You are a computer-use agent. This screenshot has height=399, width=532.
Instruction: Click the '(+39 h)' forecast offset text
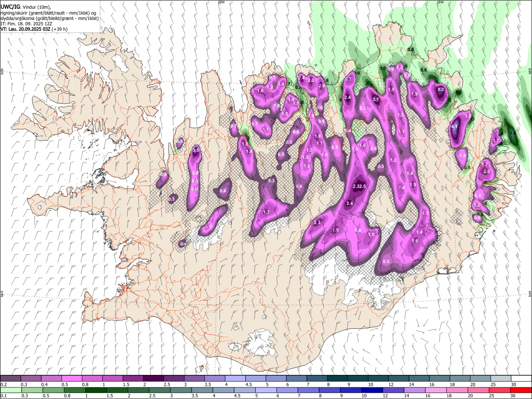(59, 29)
